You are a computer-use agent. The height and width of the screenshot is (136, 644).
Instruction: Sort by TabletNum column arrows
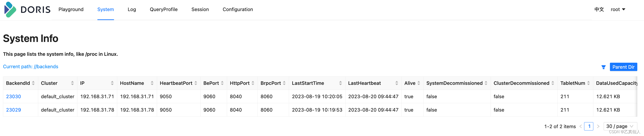coord(588,83)
